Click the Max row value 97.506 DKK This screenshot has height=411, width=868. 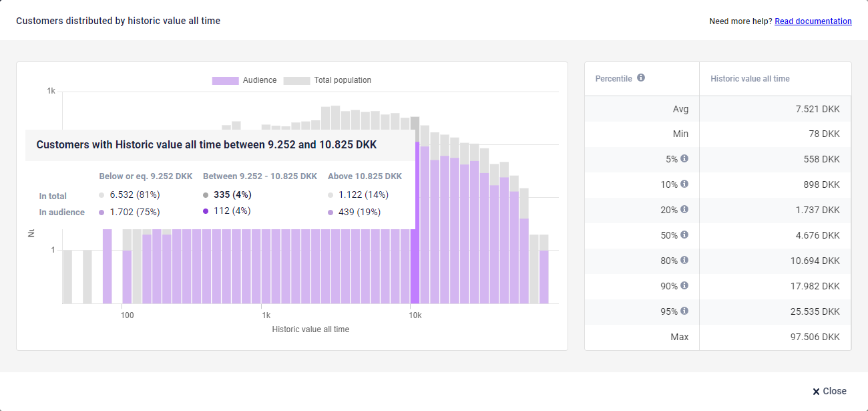click(x=815, y=337)
